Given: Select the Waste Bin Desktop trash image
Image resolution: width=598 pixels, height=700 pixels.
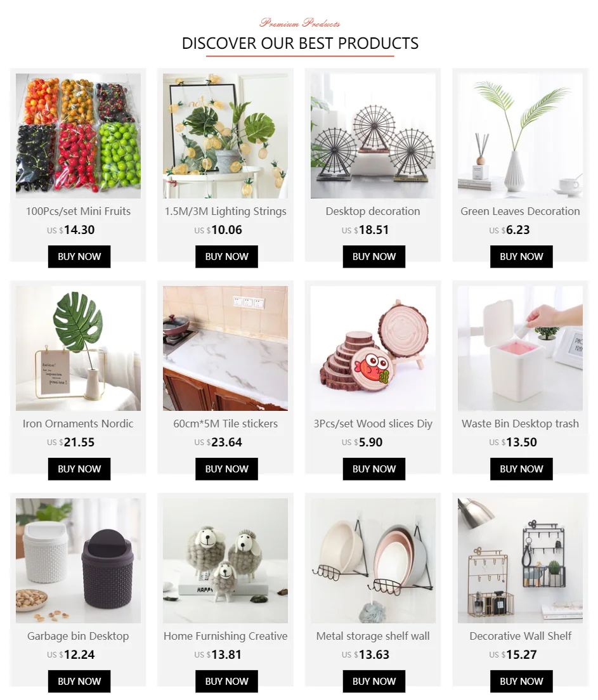Looking at the screenshot, I should 520,348.
